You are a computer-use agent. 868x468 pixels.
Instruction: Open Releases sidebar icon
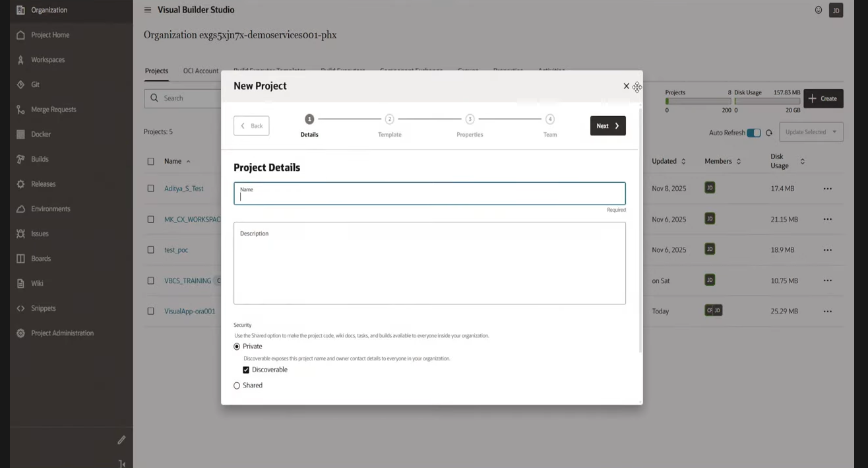[20, 184]
